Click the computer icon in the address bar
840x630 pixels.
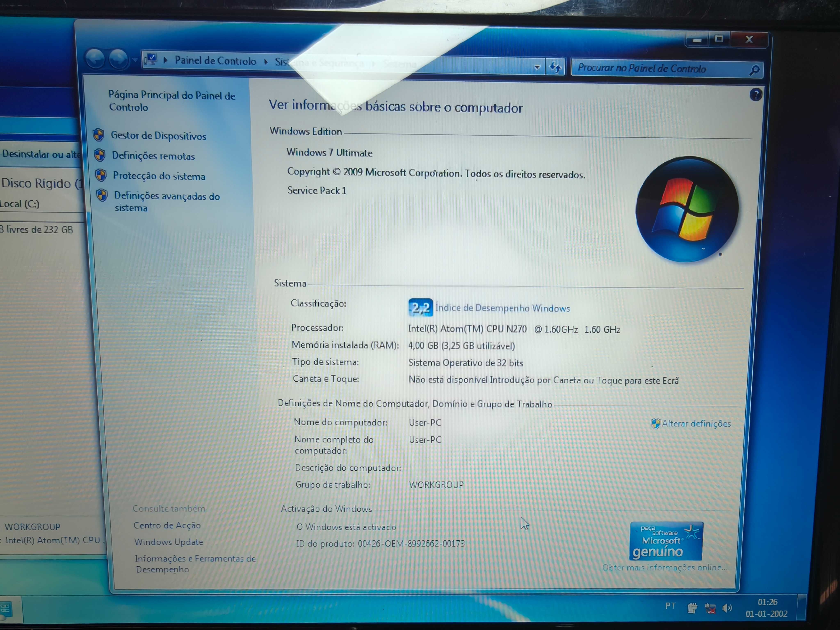pos(151,59)
